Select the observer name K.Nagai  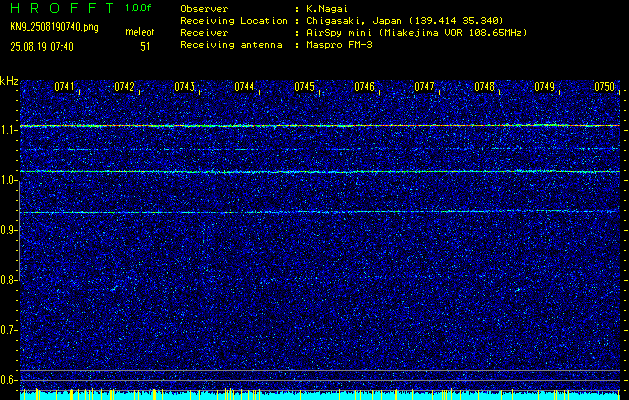(327, 9)
